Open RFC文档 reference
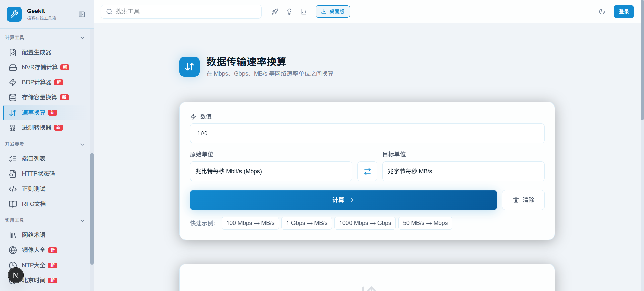644x291 pixels. [x=45, y=204]
